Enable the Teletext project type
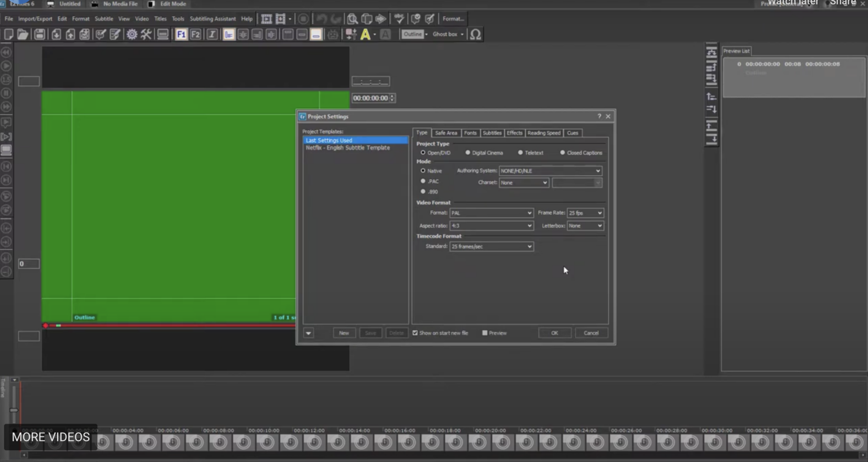This screenshot has height=462, width=868. tap(520, 152)
